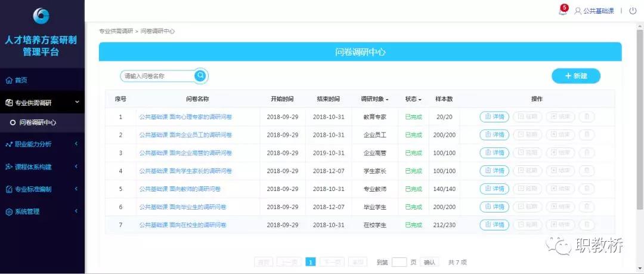Open the 面向教师的调研问卷 link
This screenshot has height=274, width=644.
(x=179, y=189)
